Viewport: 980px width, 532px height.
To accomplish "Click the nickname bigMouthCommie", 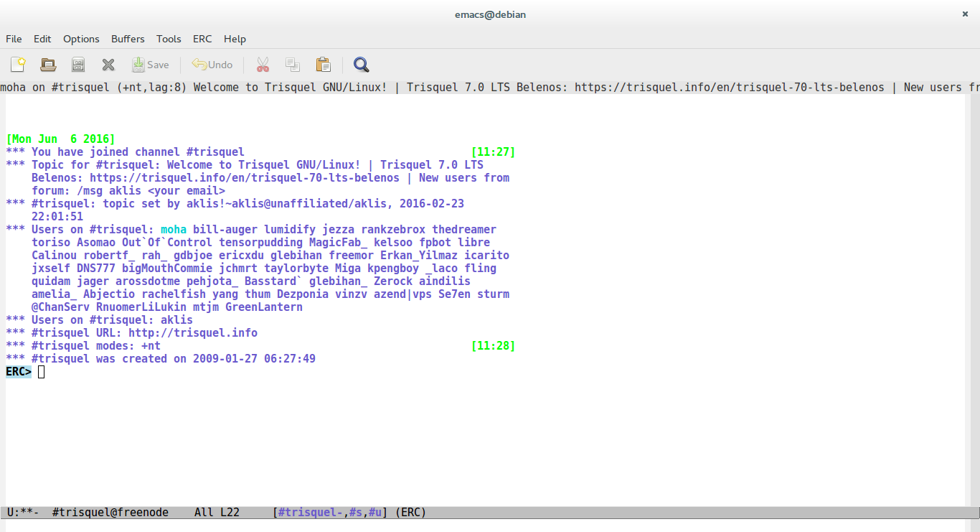I will (167, 269).
